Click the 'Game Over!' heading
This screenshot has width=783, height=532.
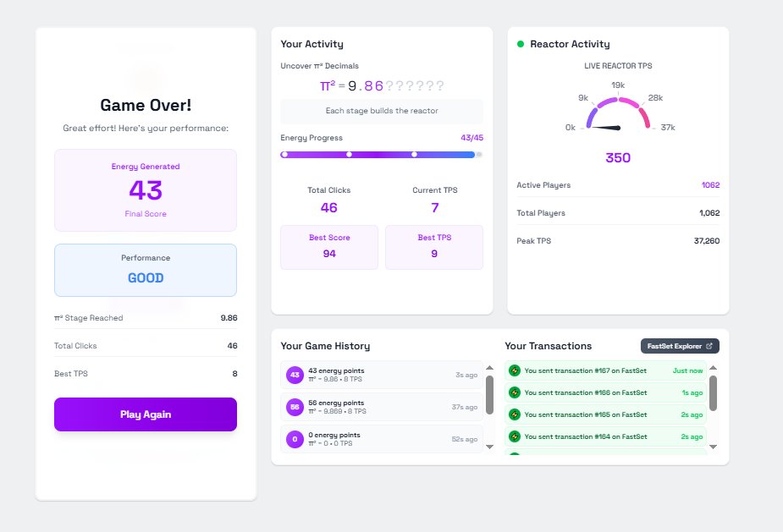coord(146,106)
